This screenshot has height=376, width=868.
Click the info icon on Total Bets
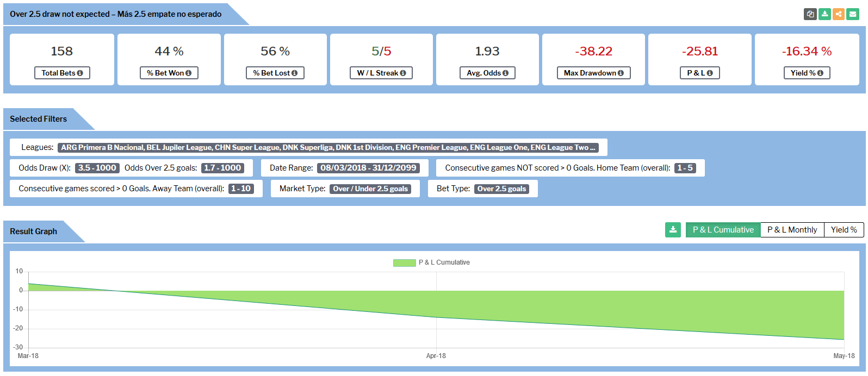point(80,73)
